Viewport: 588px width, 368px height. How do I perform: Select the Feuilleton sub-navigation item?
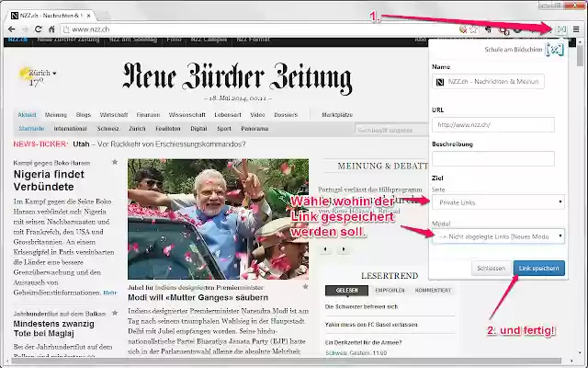[168, 129]
